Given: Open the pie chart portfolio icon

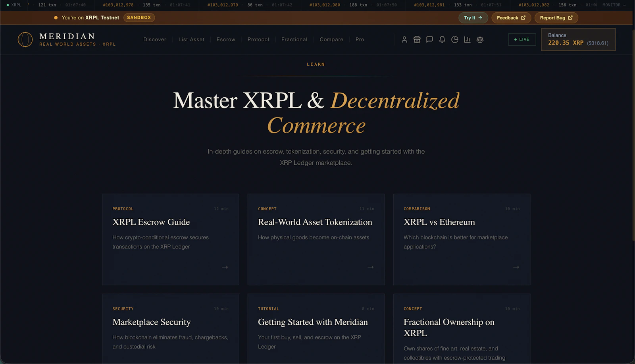Looking at the screenshot, I should coord(455,40).
